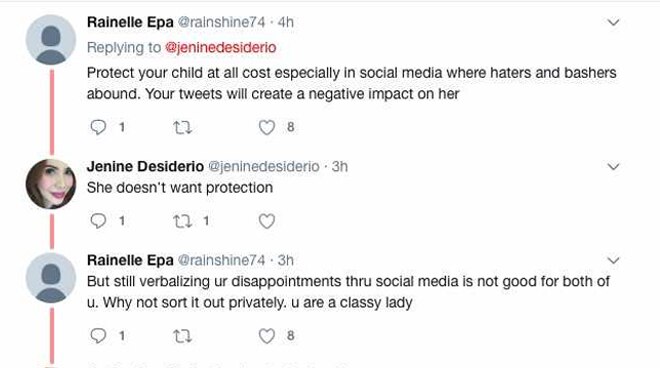Open the first Rainelle Epa default avatar
Viewport: 660px width, 368px height.
click(51, 40)
